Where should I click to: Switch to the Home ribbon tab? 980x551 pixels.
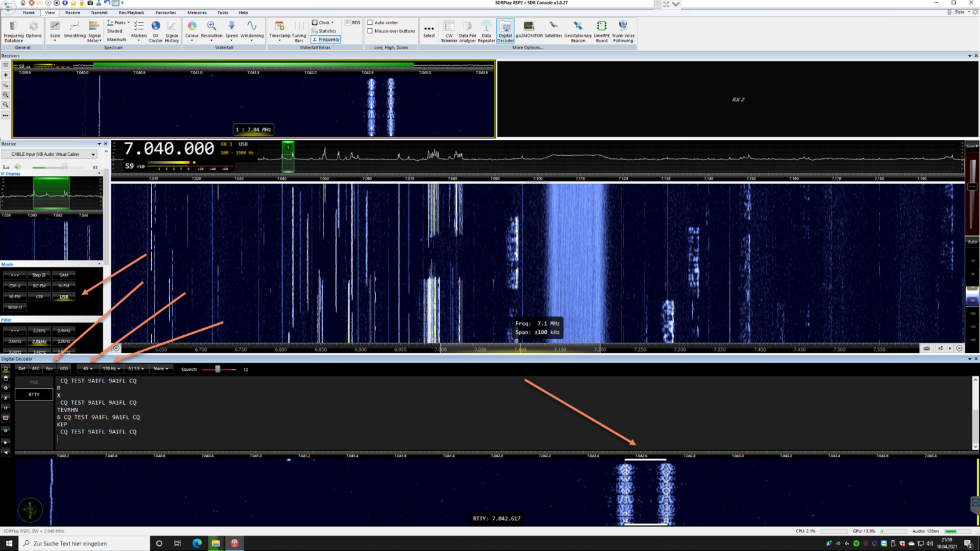(29, 12)
